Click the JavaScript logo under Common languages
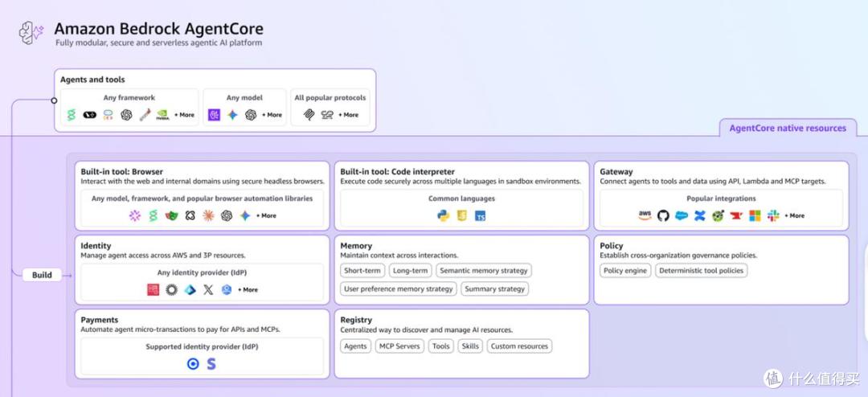This screenshot has height=397, width=868. tap(462, 215)
